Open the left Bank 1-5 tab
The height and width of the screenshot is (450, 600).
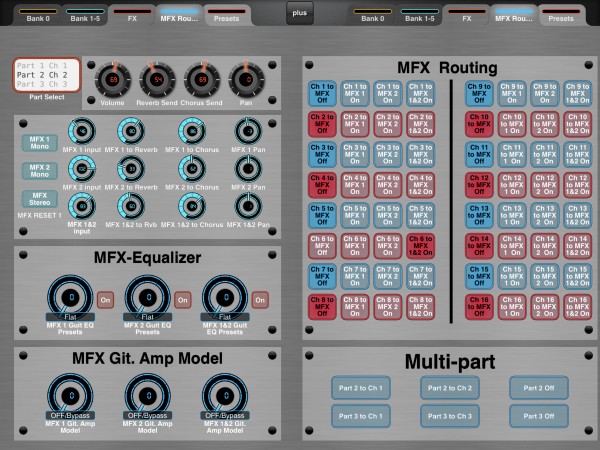point(85,15)
